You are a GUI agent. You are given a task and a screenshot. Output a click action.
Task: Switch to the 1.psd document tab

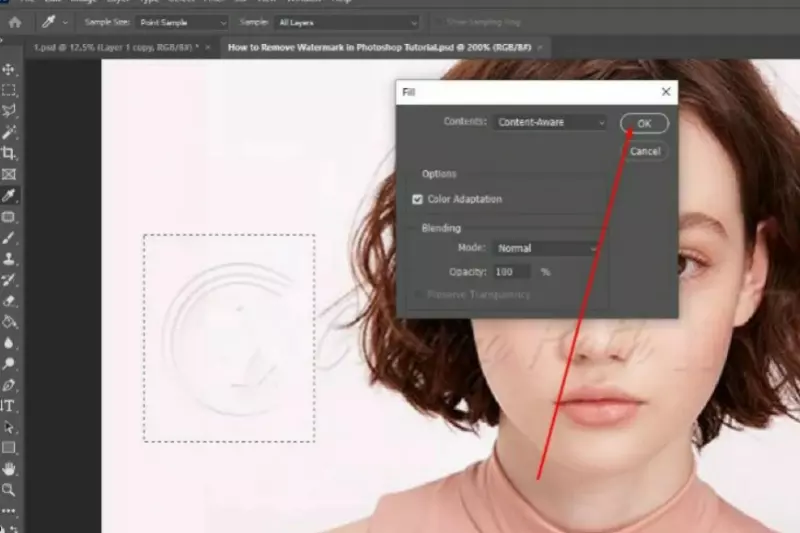pyautogui.click(x=116, y=47)
